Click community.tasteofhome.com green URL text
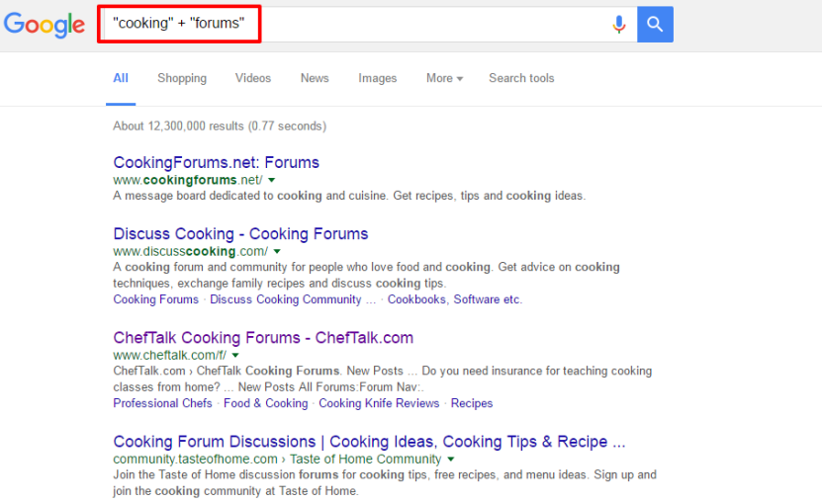Image resolution: width=822 pixels, height=504 pixels. [195, 459]
